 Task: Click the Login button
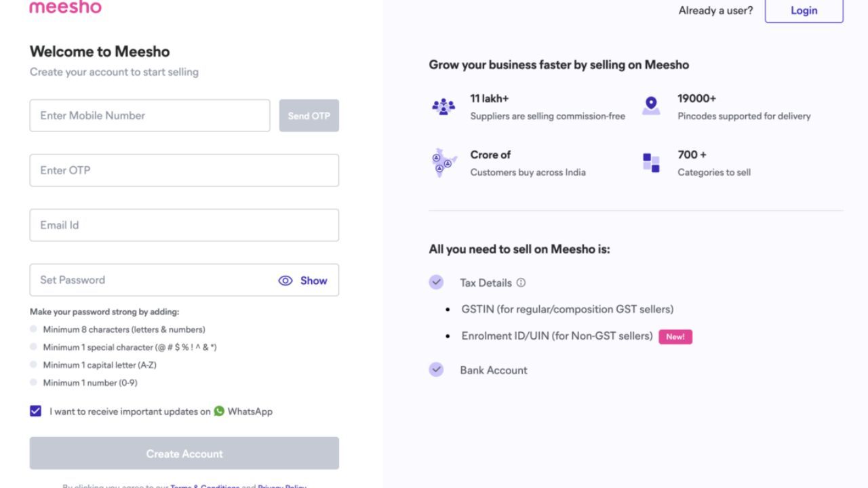click(804, 10)
